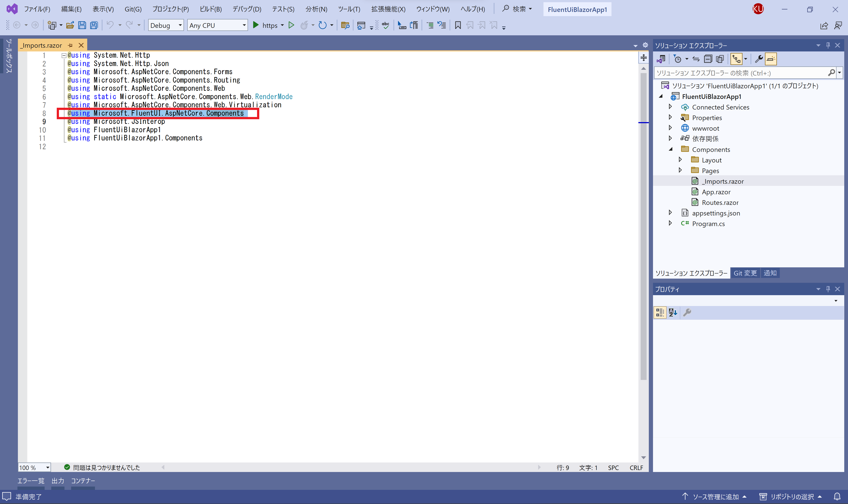
Task: Collapse the code block at line 1
Action: [64, 55]
